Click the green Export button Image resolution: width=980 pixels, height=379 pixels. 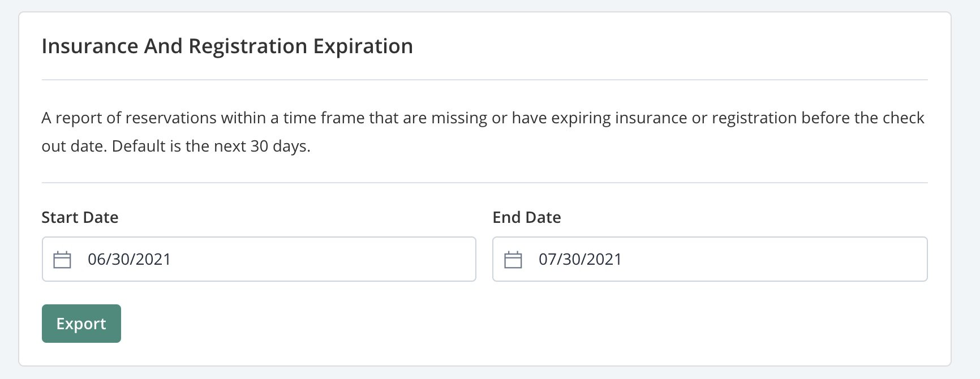[x=81, y=324]
